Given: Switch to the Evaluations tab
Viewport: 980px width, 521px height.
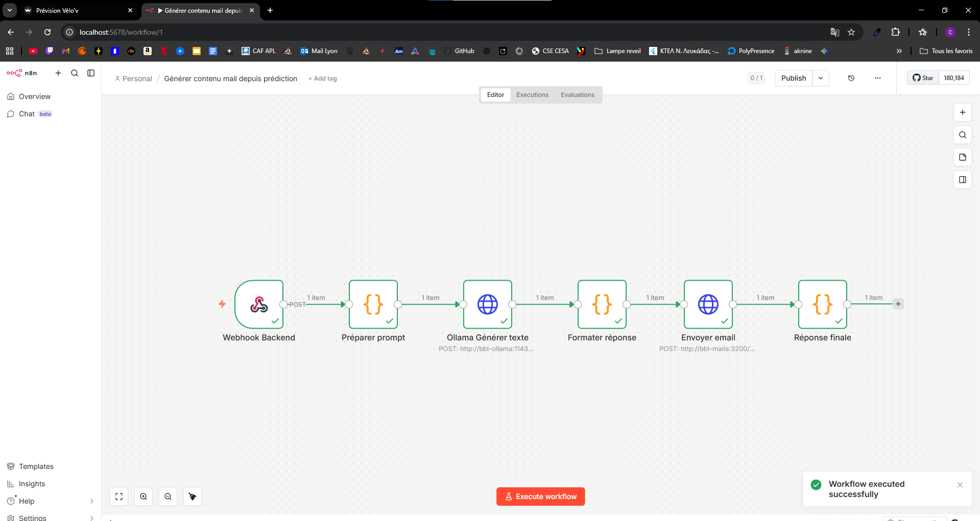Looking at the screenshot, I should tap(577, 95).
